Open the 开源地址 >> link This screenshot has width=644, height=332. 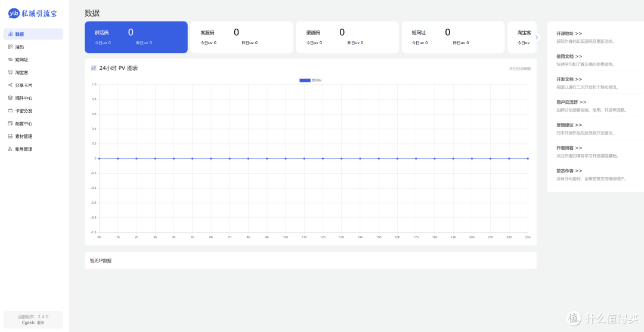569,34
